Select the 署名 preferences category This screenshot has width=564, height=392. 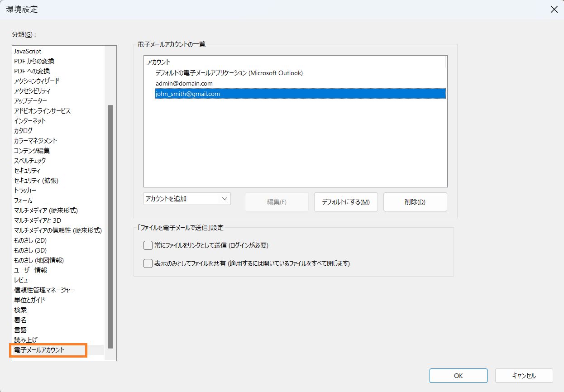[x=21, y=320]
